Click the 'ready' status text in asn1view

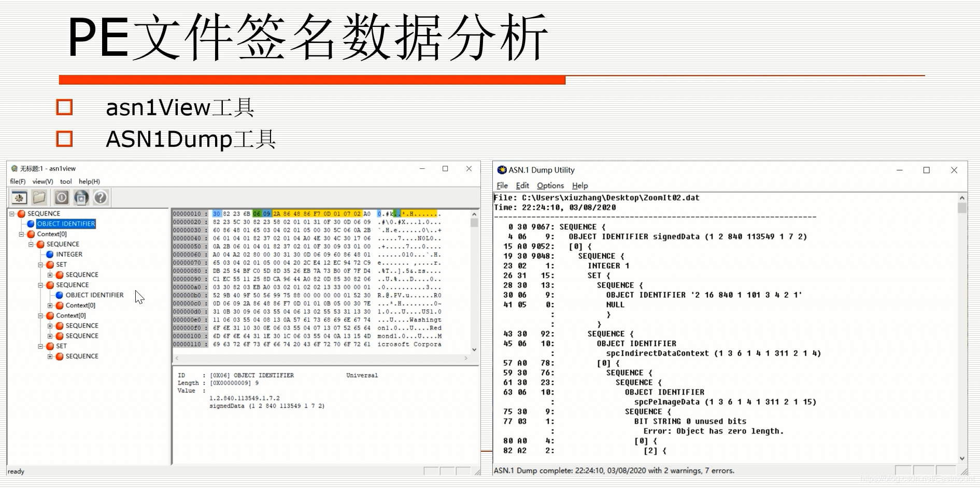click(16, 471)
